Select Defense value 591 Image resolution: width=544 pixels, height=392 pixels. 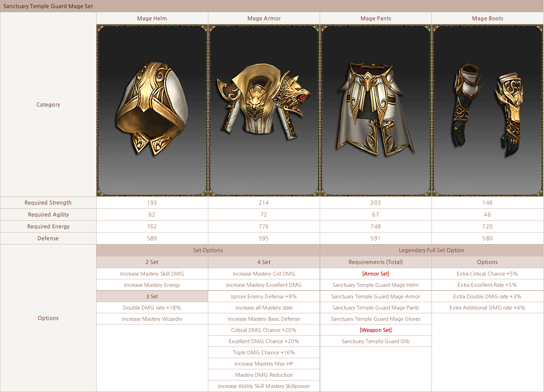click(375, 238)
